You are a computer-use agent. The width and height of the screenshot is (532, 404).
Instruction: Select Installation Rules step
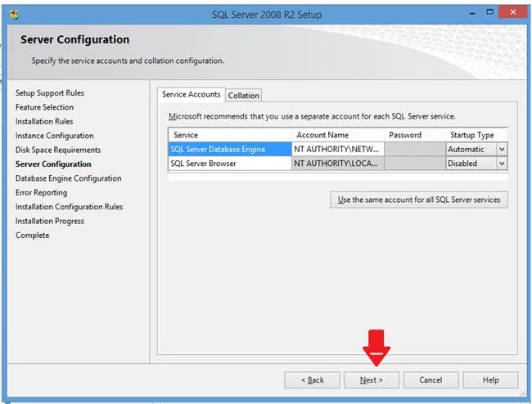(x=44, y=121)
